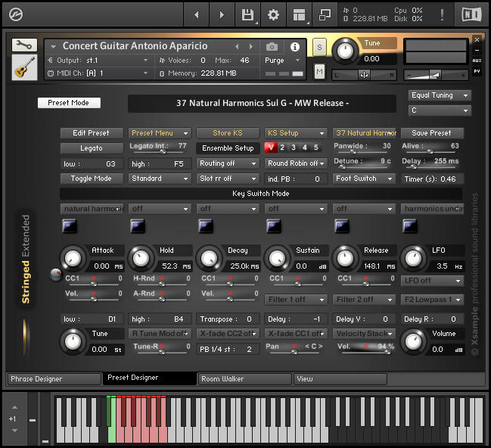This screenshot has width=491, height=448.
Task: Click Transpose value field
Action: tap(228, 319)
